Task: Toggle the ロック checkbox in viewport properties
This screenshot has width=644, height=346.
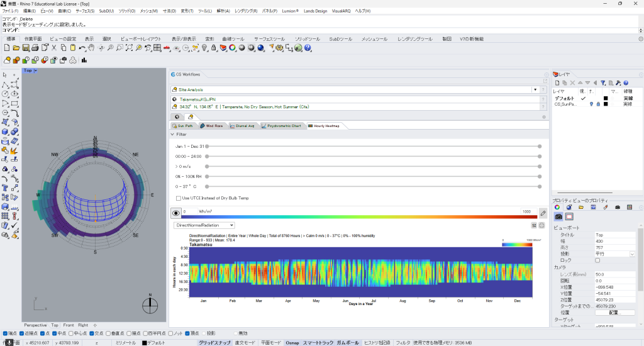Action: (x=597, y=260)
